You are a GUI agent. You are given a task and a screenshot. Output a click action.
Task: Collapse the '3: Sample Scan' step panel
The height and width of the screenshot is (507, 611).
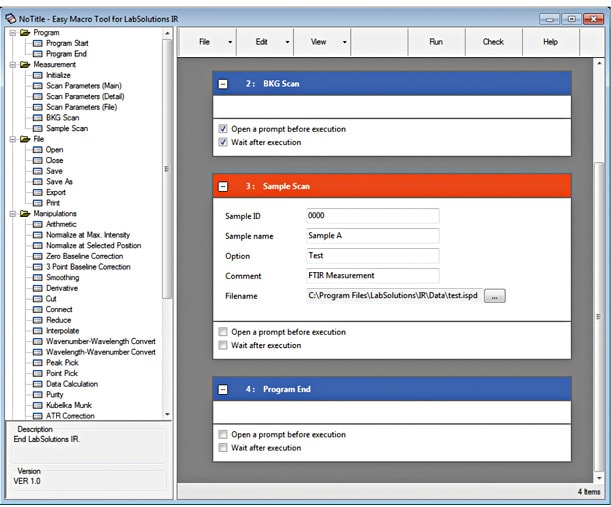point(223,187)
